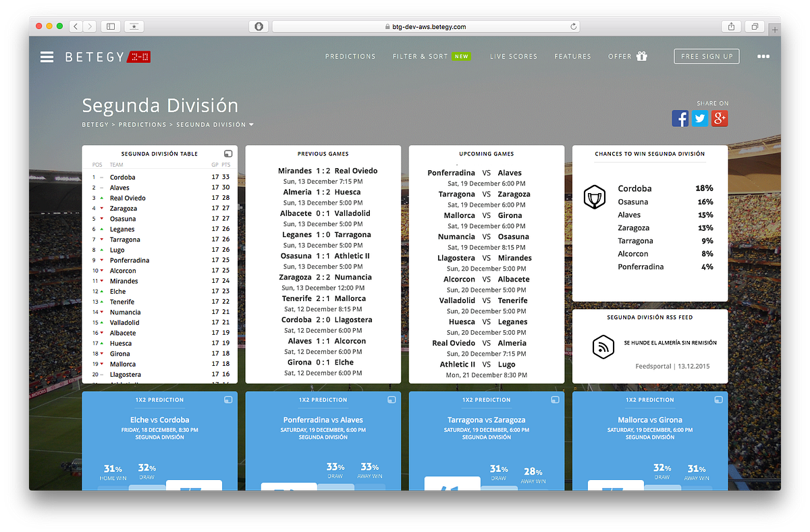Click the Free Sign Up button

(707, 56)
